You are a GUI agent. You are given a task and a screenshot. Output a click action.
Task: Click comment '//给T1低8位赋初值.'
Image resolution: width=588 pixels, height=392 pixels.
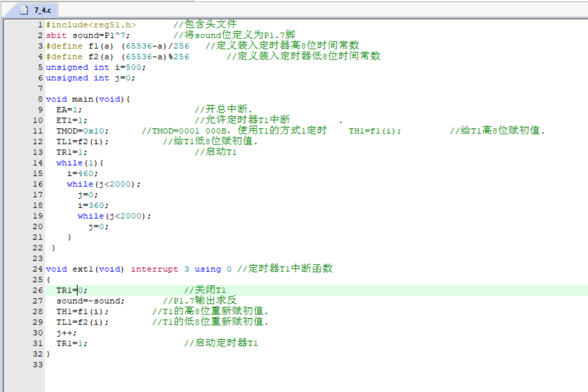[211, 141]
